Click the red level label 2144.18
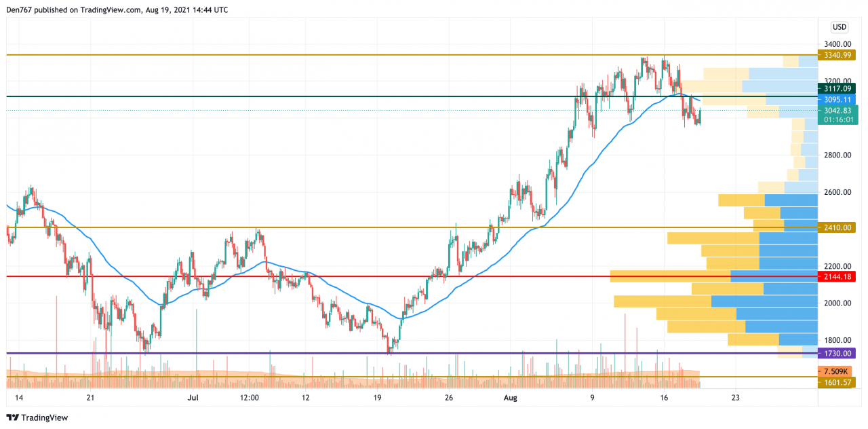The width and height of the screenshot is (868, 429). [838, 276]
